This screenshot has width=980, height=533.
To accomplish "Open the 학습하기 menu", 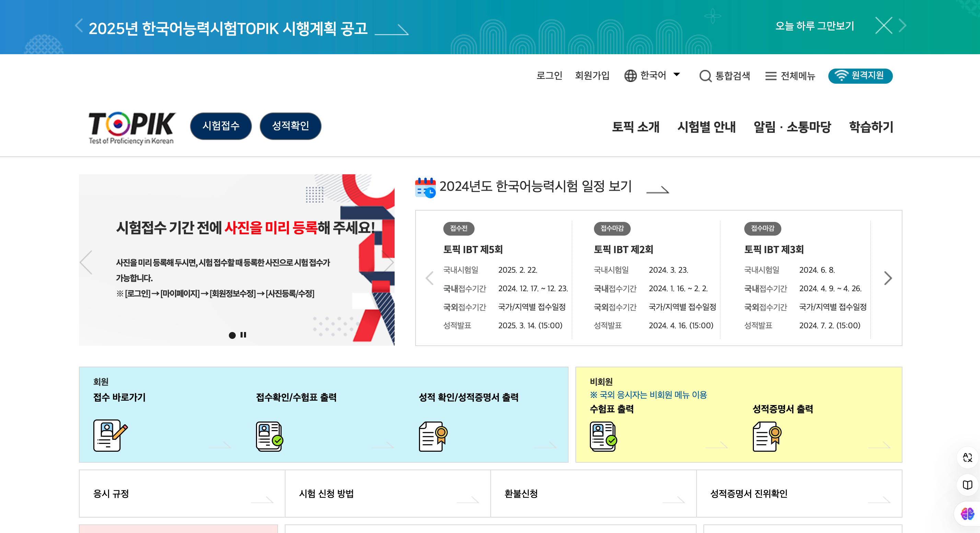I will [871, 127].
